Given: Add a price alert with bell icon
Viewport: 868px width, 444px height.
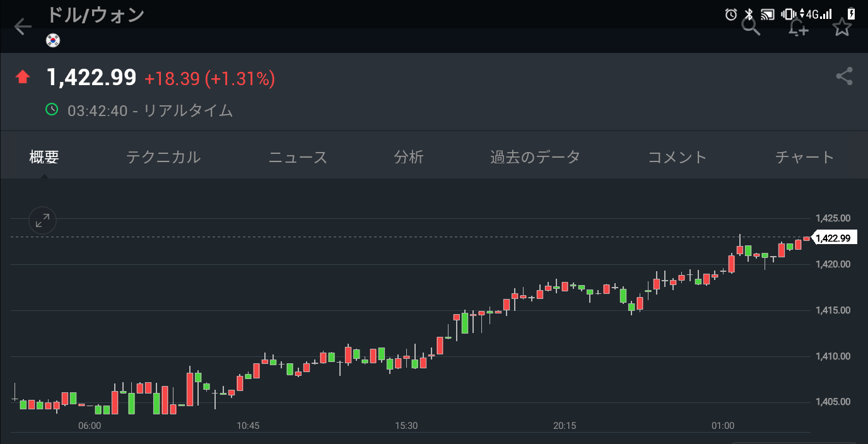Looking at the screenshot, I should pos(798,27).
